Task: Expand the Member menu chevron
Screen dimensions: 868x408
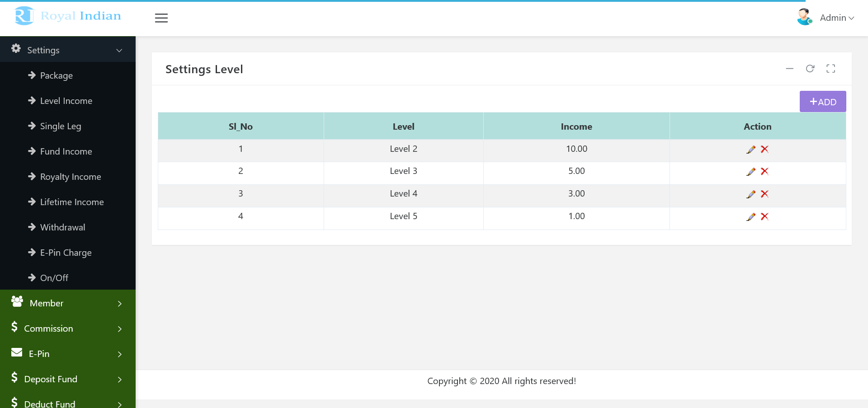Action: point(120,304)
